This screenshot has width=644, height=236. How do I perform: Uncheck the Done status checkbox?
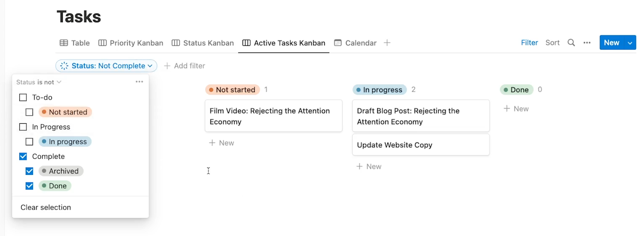click(29, 186)
